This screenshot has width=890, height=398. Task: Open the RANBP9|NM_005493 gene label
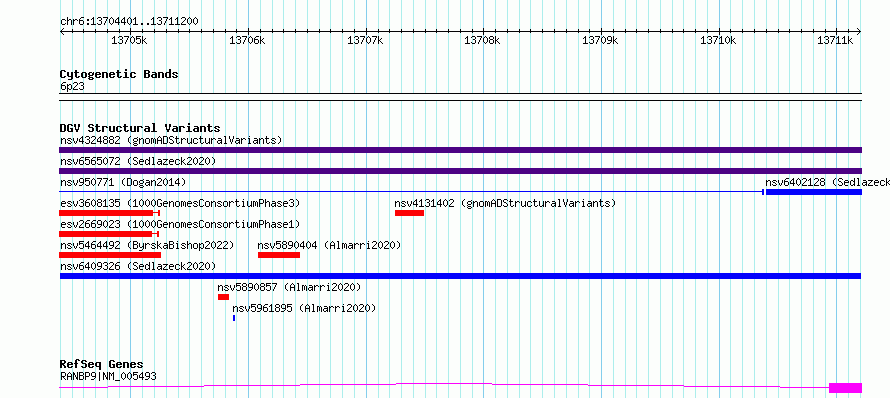tap(108, 376)
